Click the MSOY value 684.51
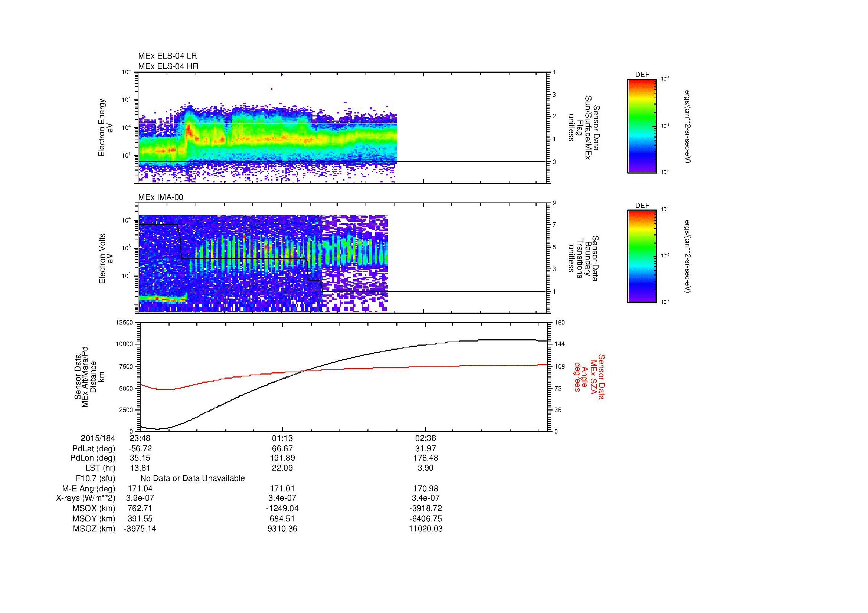Screen dimensions: 868x613 [x=282, y=518]
